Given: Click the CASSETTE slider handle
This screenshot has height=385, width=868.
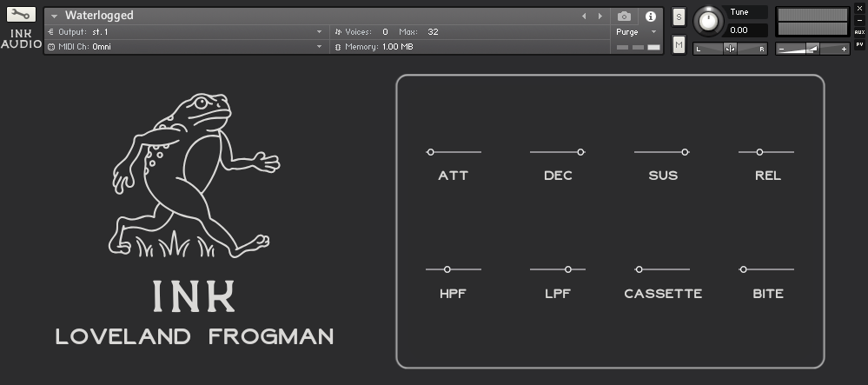Looking at the screenshot, I should pos(639,269).
